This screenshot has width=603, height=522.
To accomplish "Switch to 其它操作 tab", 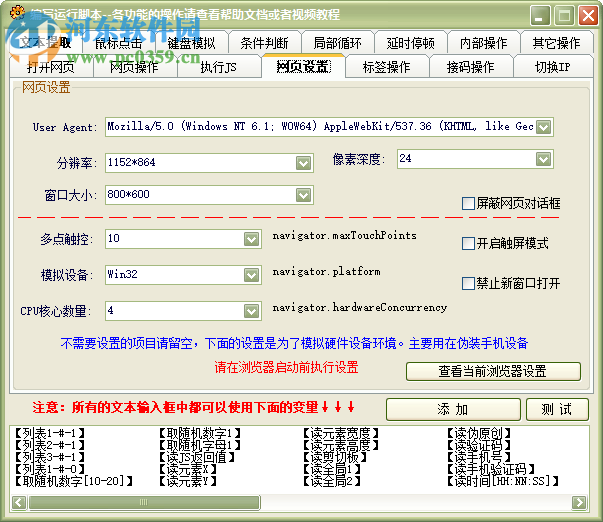I will [x=556, y=43].
